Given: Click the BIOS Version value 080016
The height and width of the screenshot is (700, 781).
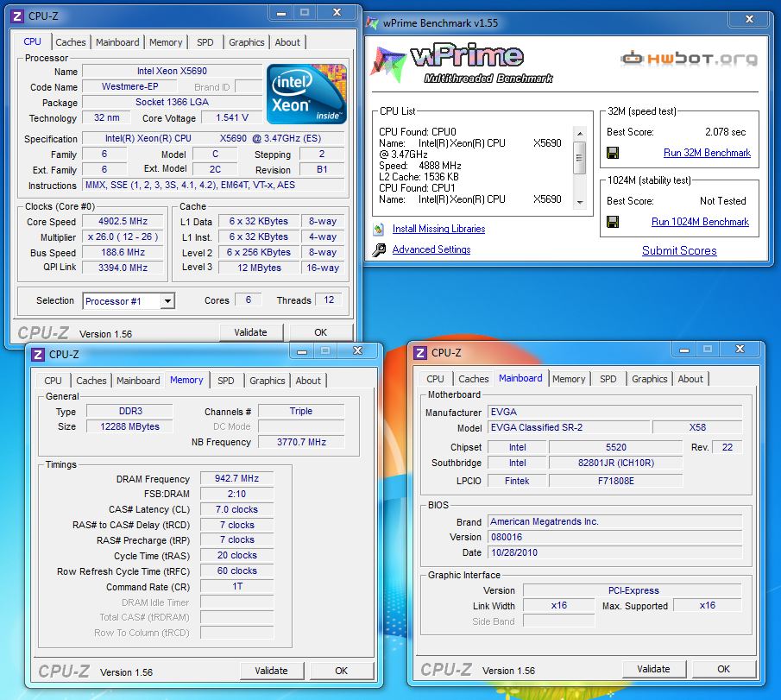Looking at the screenshot, I should pyautogui.click(x=614, y=537).
